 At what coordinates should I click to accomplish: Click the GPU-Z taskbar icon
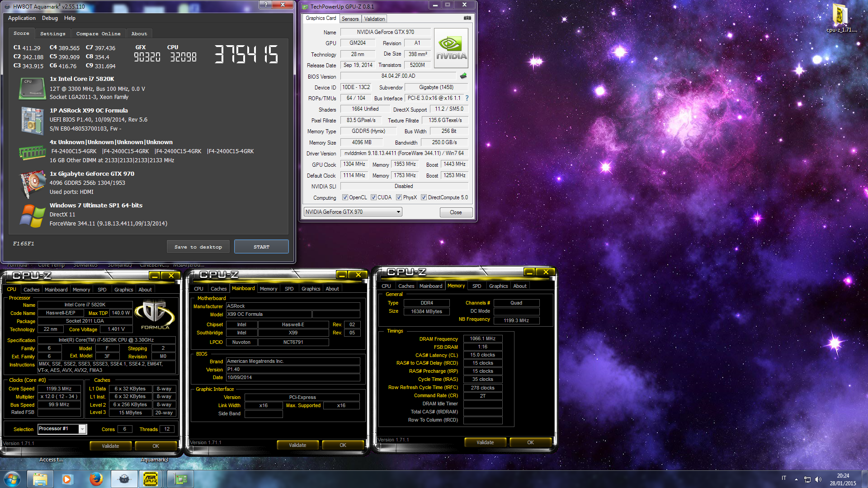pyautogui.click(x=180, y=479)
